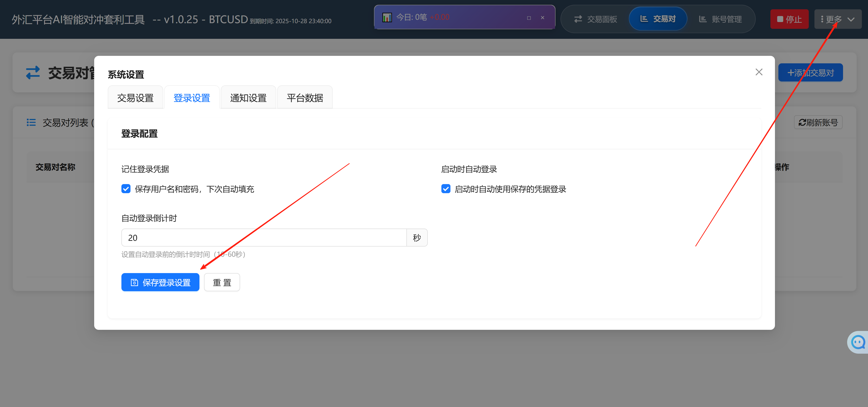Click the list icon beside 交易对列表
The image size is (868, 407).
(31, 122)
